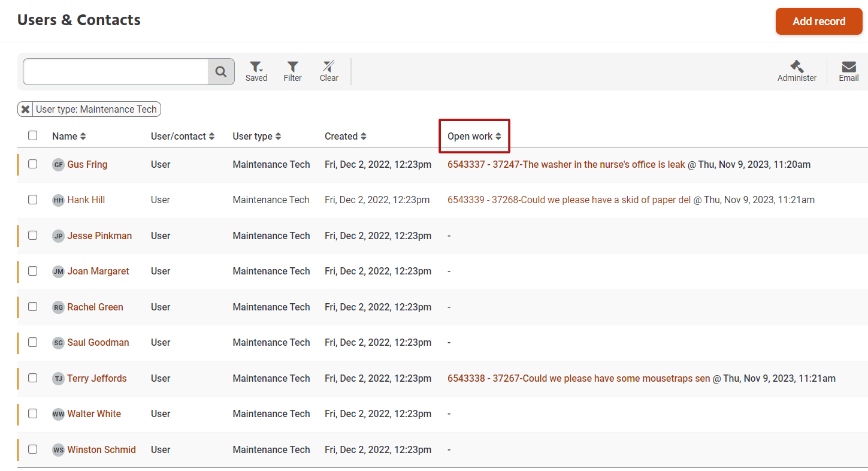Clear all filters
This screenshot has height=471, width=868.
(x=329, y=71)
